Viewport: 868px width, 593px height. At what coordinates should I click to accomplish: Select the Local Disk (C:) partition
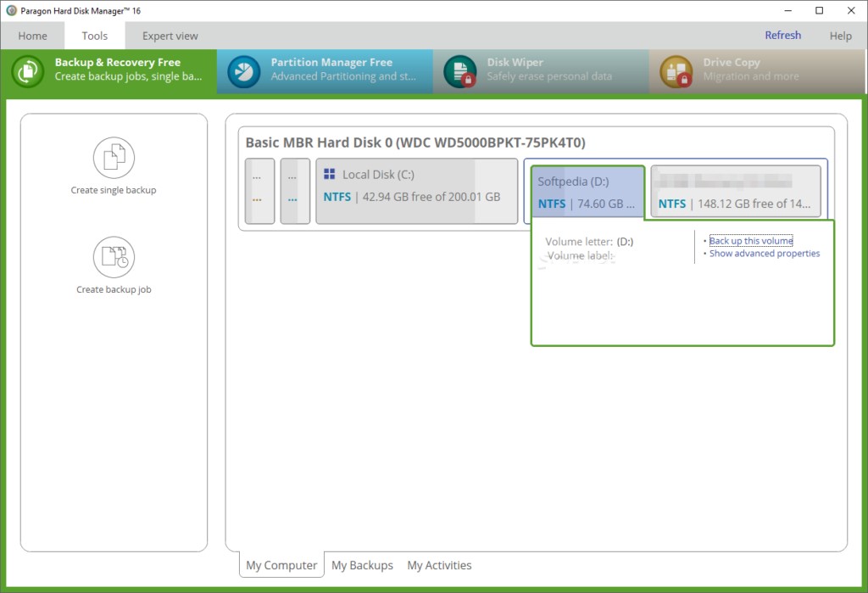tap(417, 191)
